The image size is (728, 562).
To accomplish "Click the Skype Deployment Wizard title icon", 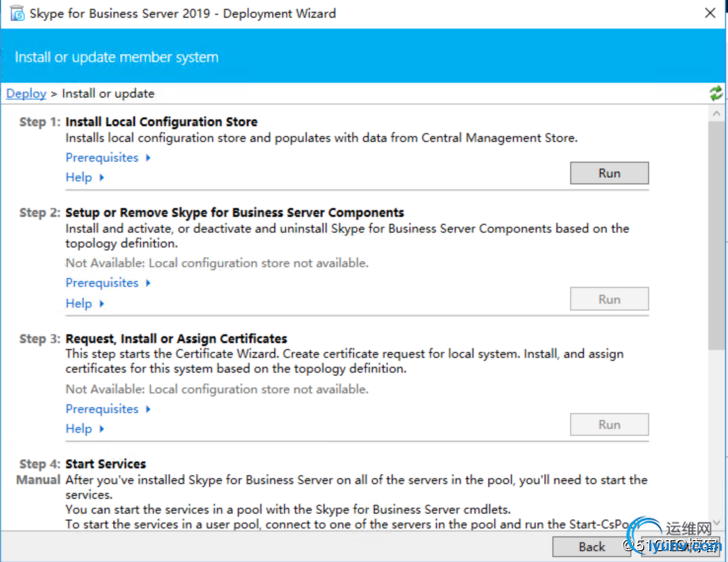I will tap(17, 14).
